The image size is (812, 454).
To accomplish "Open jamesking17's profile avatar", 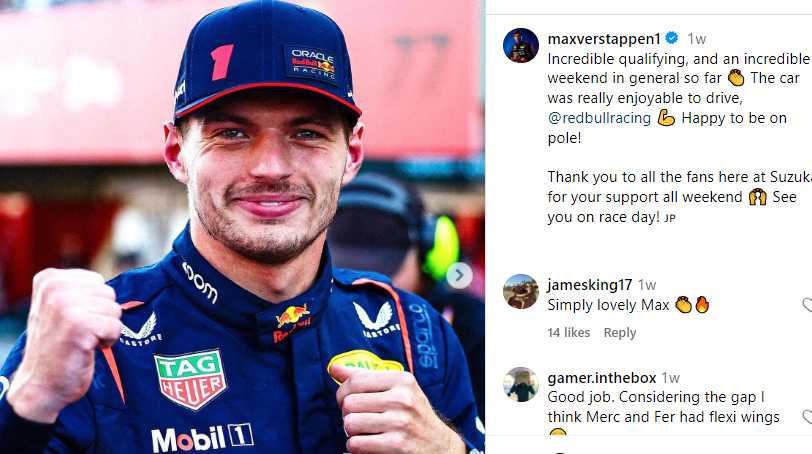I will [x=521, y=292].
